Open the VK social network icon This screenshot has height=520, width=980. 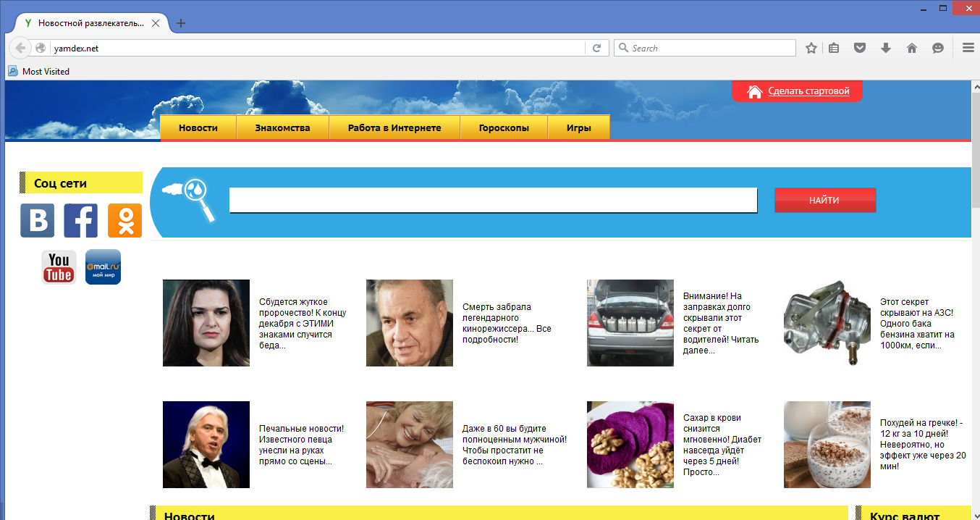[x=37, y=220]
